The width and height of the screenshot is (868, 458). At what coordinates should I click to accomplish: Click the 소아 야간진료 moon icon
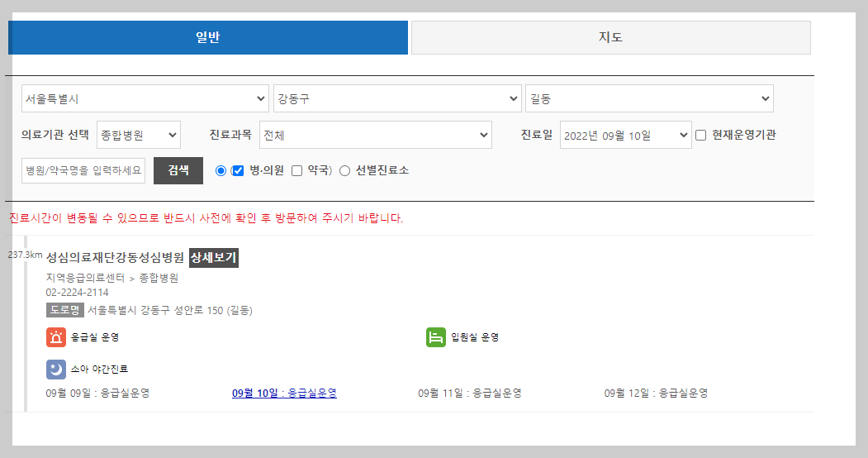pos(56,369)
